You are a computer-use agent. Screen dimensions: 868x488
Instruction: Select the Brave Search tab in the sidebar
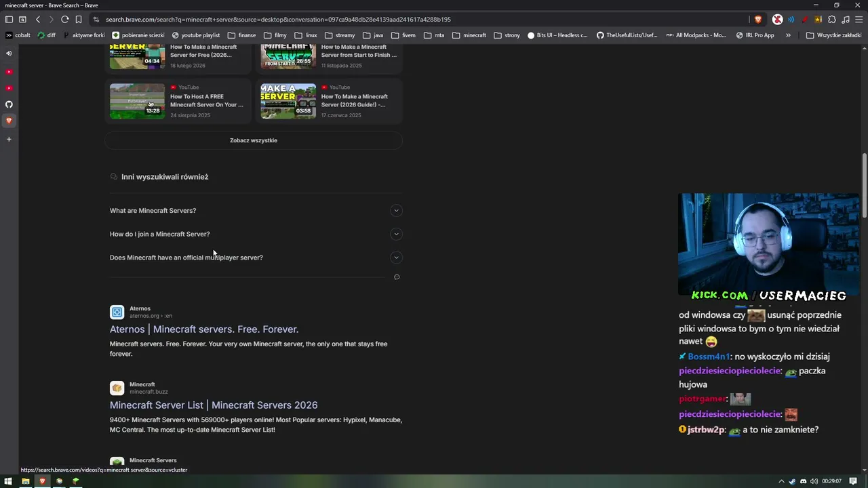9,121
